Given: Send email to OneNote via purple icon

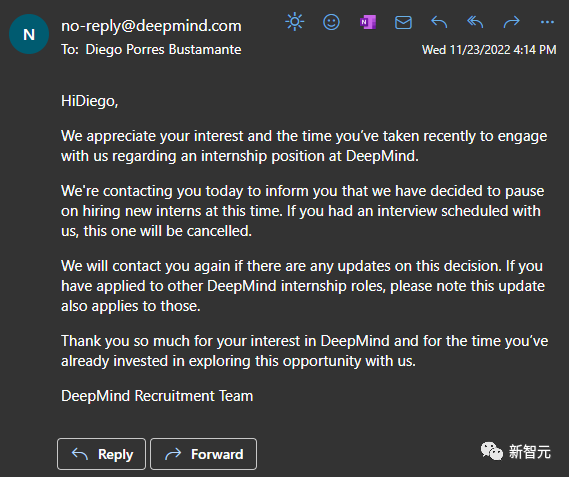Looking at the screenshot, I should pos(368,22).
